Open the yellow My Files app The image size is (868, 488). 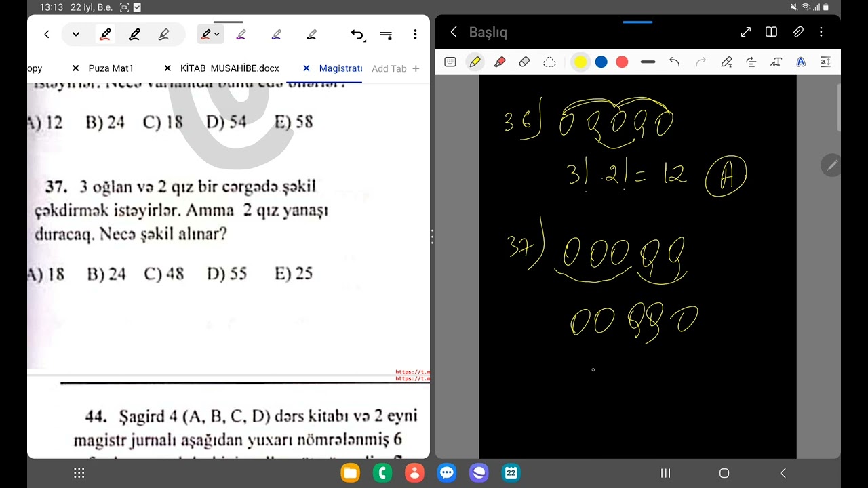(x=351, y=473)
